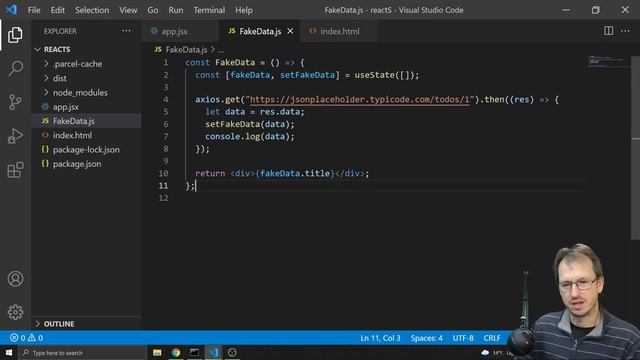Image resolution: width=640 pixels, height=360 pixels.
Task: Open the File menu
Action: point(34,10)
